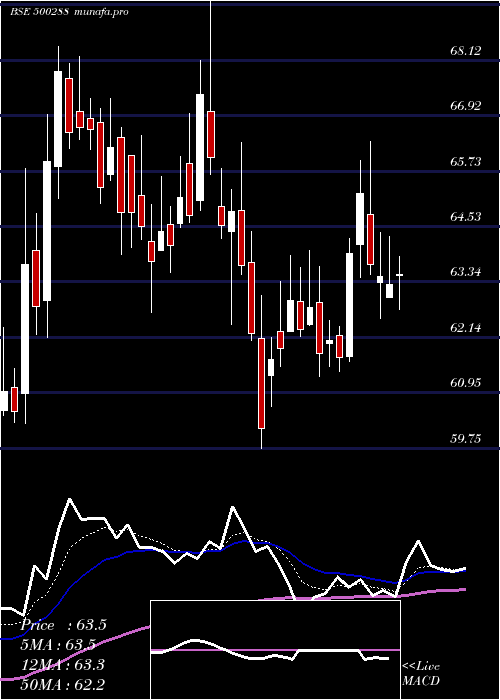
Task: Click the munafa.pro watermark text
Action: click(x=101, y=12)
